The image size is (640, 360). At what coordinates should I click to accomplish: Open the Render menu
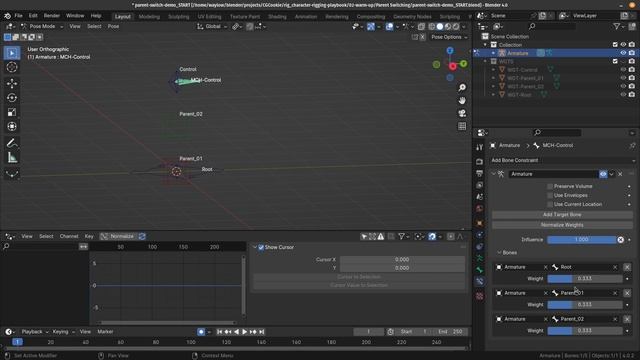click(x=52, y=16)
